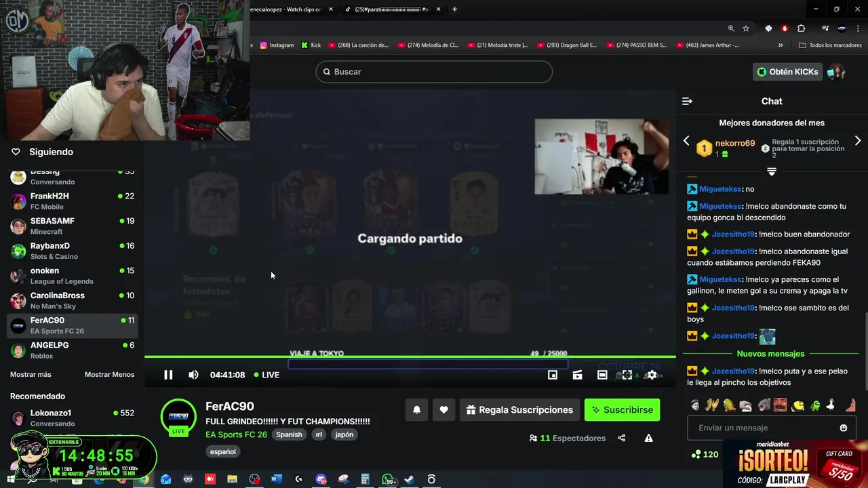Open the 120 KICKs points balance
Viewport: 868px width, 488px height.
(705, 455)
